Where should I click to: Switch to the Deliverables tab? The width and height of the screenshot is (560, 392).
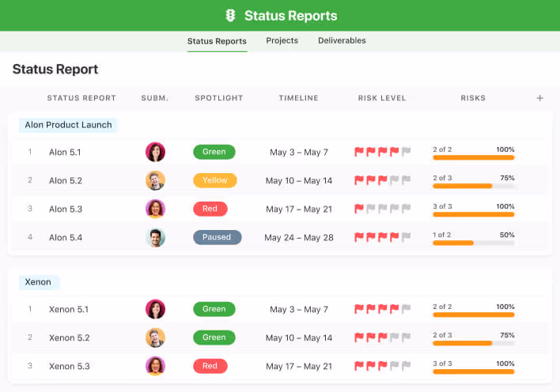[x=342, y=40]
